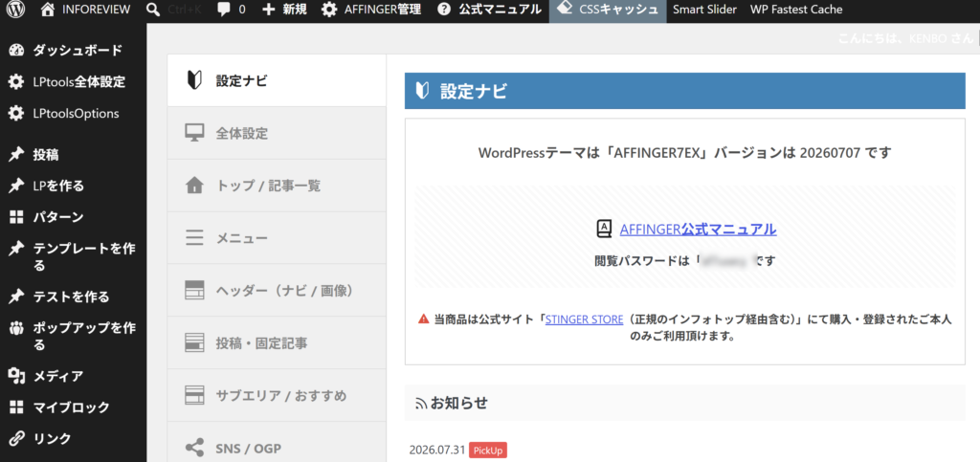Screen dimensions: 980x462
Task: Click 公式マニュアル in admin bar
Action: coord(489,10)
